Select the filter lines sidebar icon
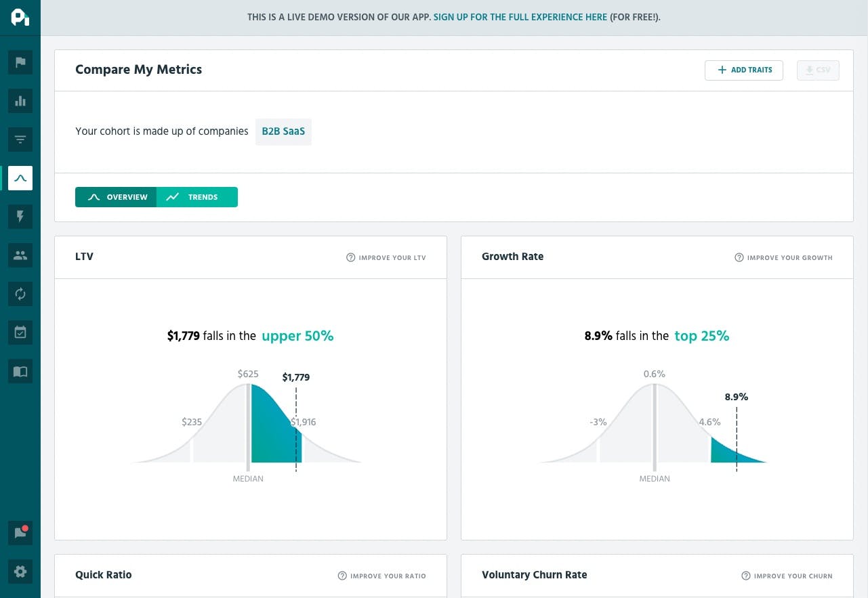 coord(20,140)
